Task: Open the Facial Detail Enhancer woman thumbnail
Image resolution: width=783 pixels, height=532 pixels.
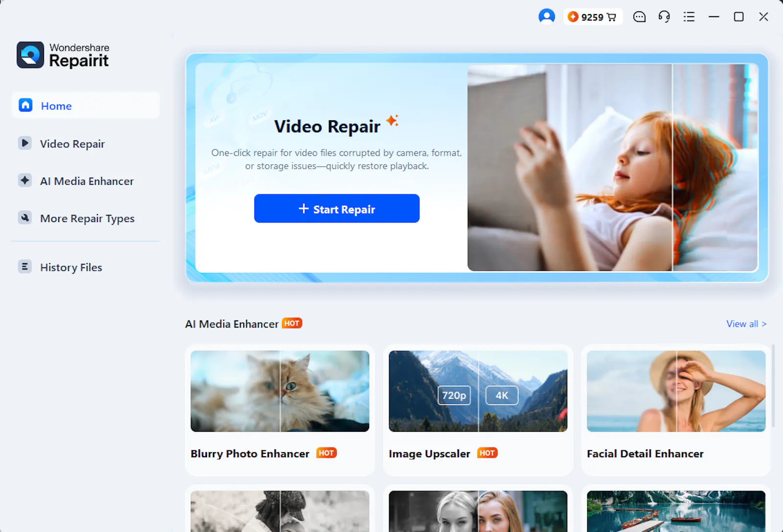Action: [676, 391]
